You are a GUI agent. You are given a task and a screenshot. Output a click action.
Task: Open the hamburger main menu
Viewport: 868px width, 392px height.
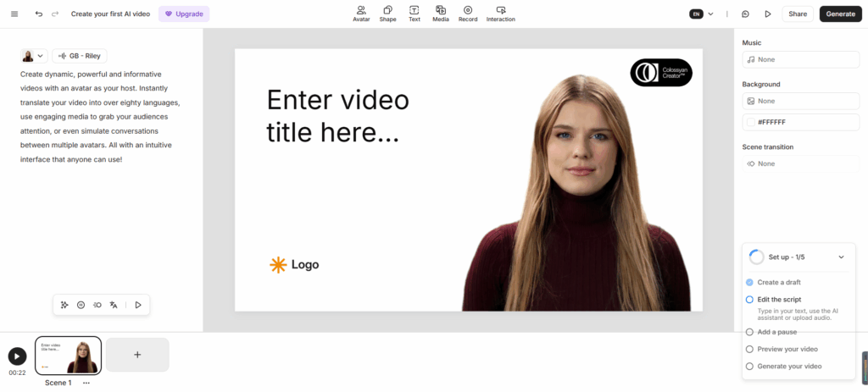tap(14, 14)
